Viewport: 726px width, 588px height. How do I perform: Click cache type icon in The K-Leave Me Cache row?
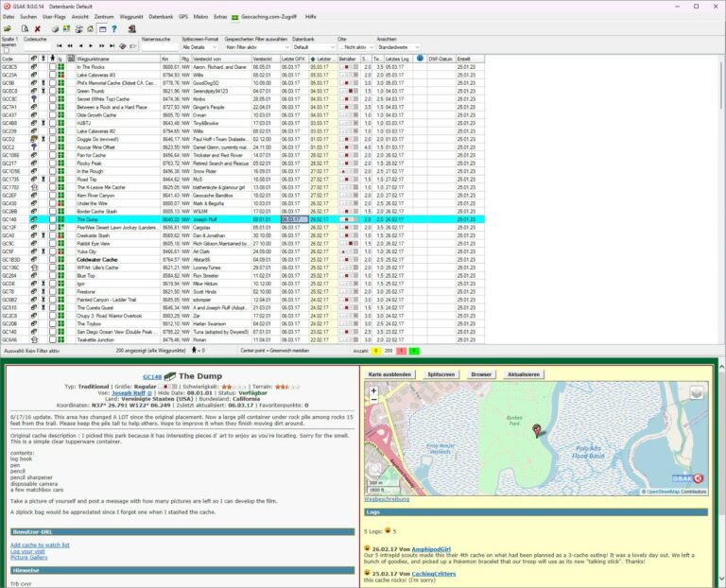point(34,187)
